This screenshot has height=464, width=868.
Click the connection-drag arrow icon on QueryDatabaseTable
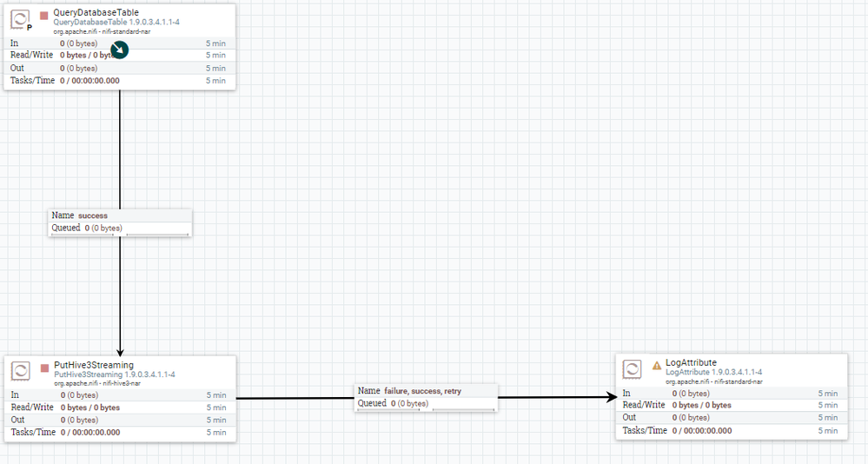pos(120,50)
